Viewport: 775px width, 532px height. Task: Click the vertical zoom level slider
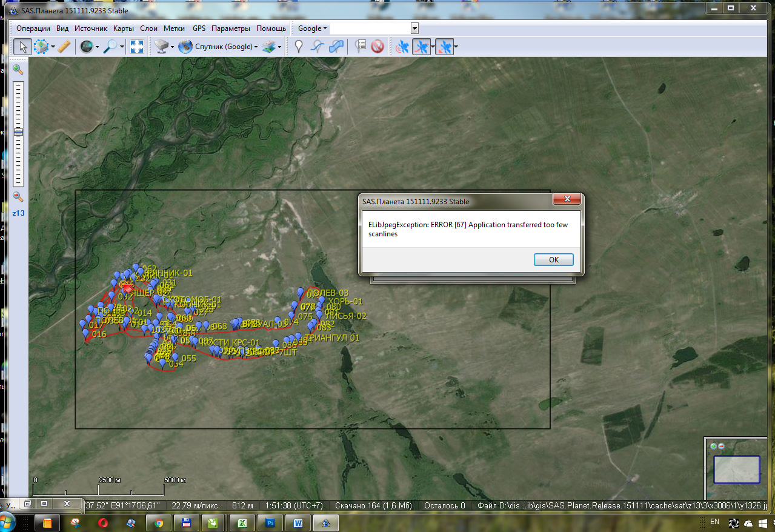[18, 132]
